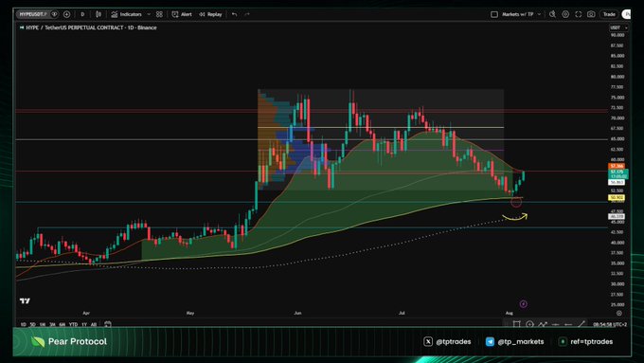
Task: Click the symbol visibility eye icon beside HYPEUSDT.P
Action: point(54,14)
